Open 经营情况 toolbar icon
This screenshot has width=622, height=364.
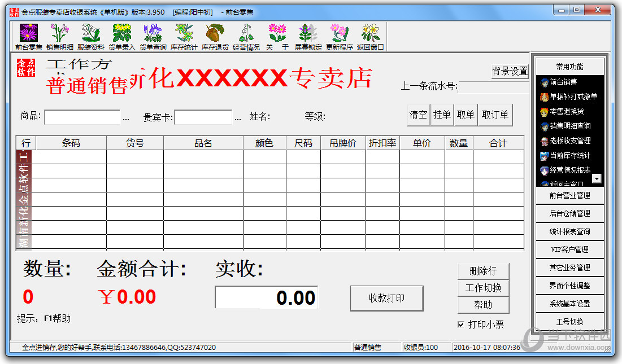[x=246, y=33]
